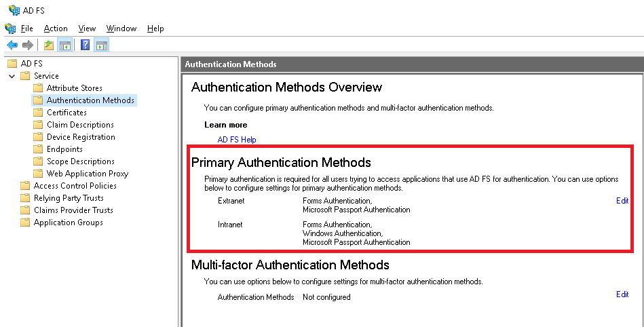Toggle Show/Hide Console Tree toolbar icon
The width and height of the screenshot is (644, 327).
65,45
